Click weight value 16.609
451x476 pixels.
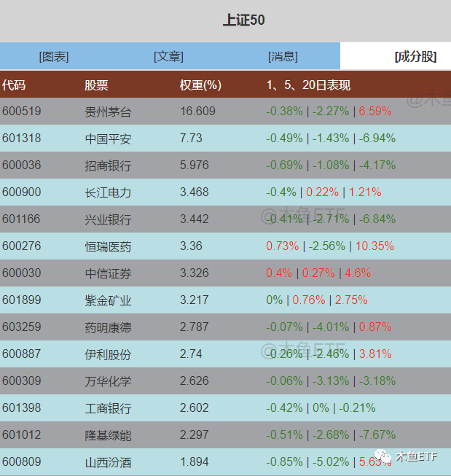coord(197,111)
